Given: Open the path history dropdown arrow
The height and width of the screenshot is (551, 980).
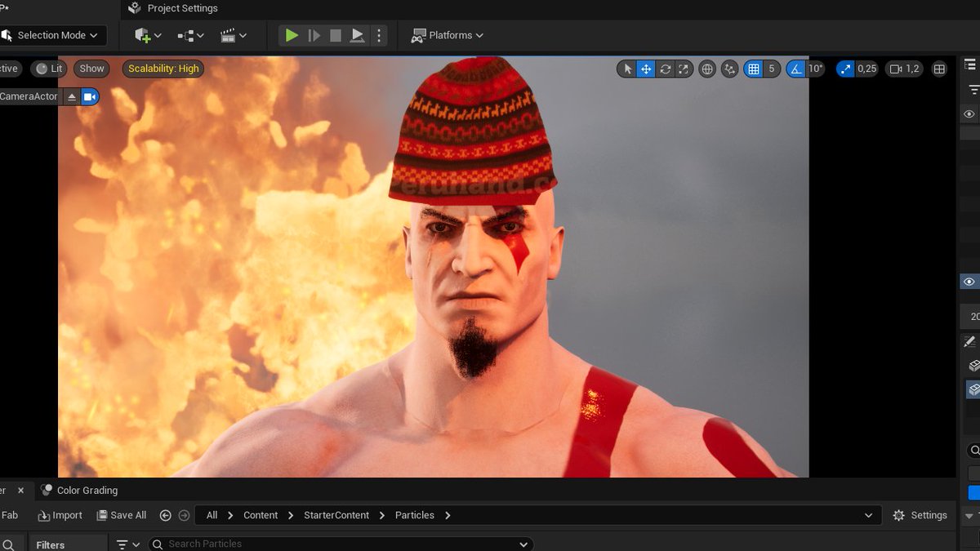Looking at the screenshot, I should 867,515.
